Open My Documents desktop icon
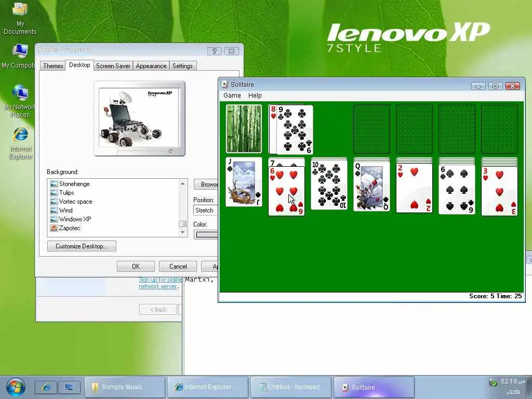The height and width of the screenshot is (399, 532). pos(20,18)
